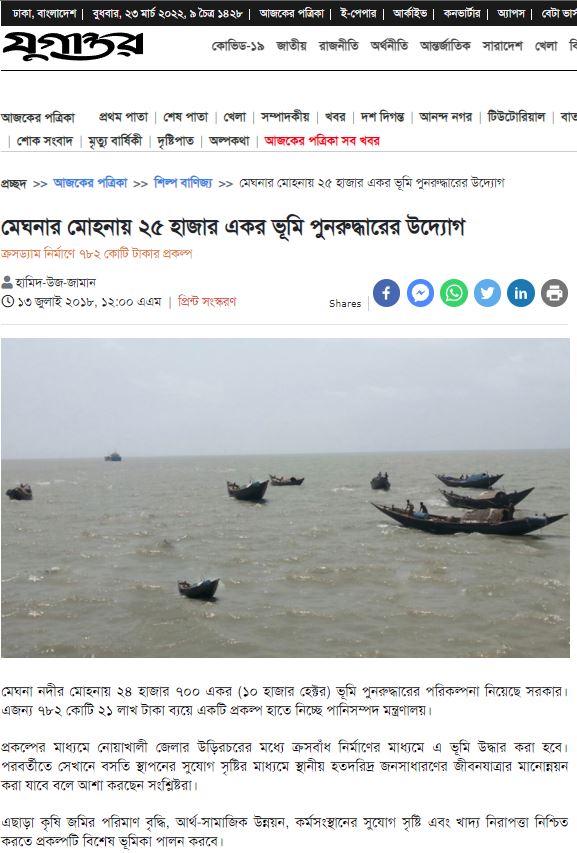577x853 pixels.
Task: Open the Jugantor logo homepage
Action: click(73, 46)
